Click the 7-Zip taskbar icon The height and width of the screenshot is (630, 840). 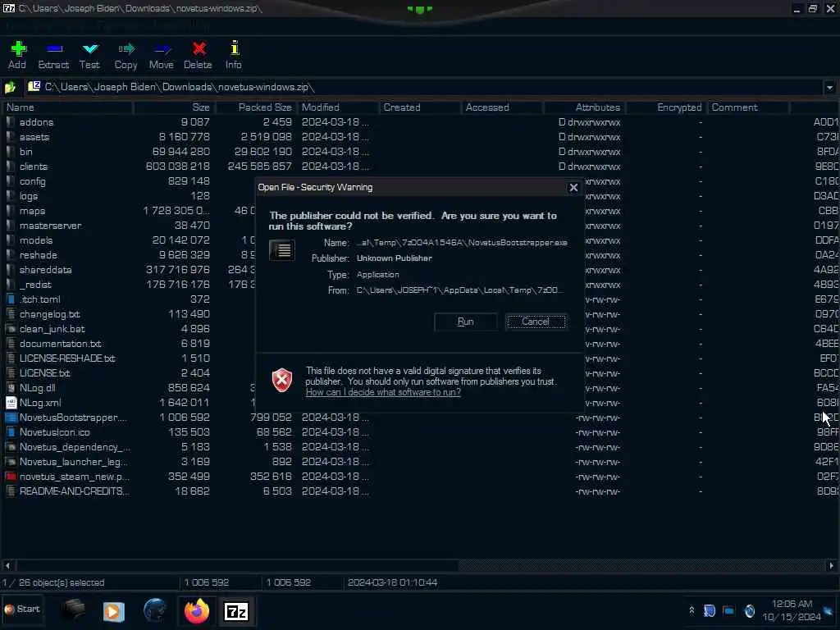pyautogui.click(x=236, y=611)
